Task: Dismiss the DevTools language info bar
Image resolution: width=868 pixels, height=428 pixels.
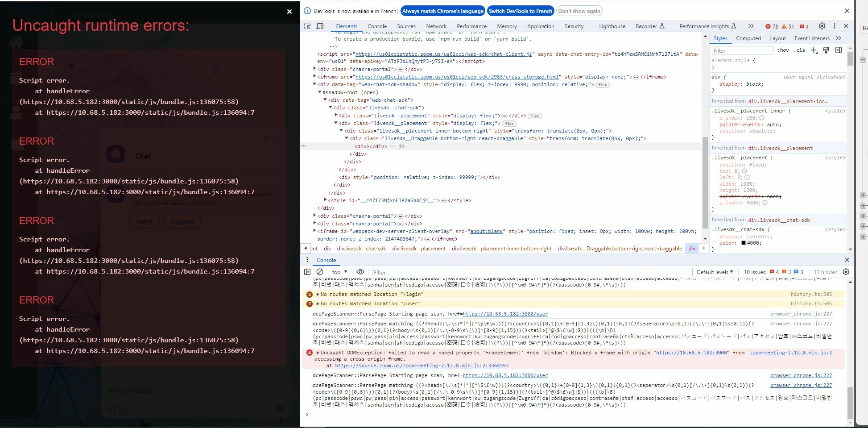Action: [847, 11]
